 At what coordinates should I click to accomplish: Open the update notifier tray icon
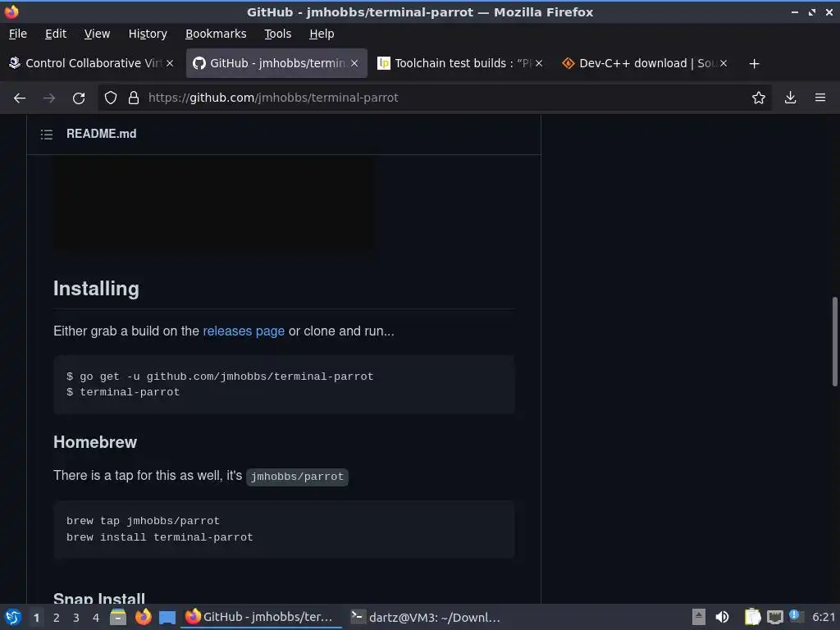coord(796,617)
